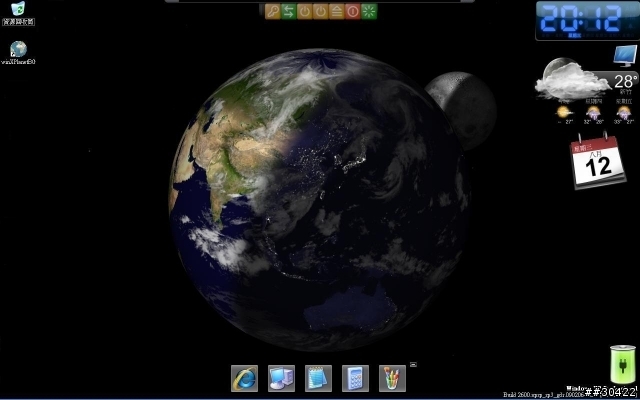Open the Notepad dock icon

click(x=318, y=378)
